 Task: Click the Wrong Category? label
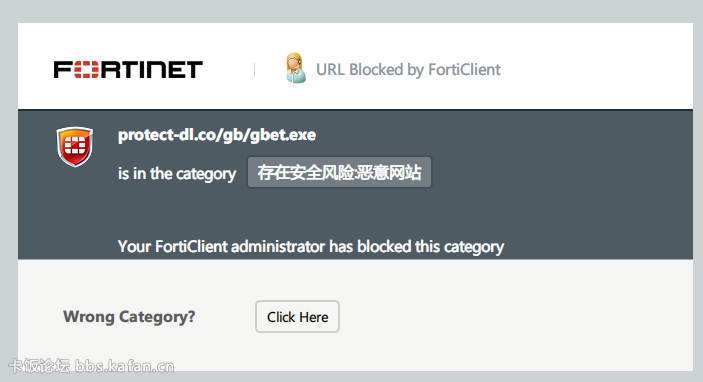[x=129, y=317]
